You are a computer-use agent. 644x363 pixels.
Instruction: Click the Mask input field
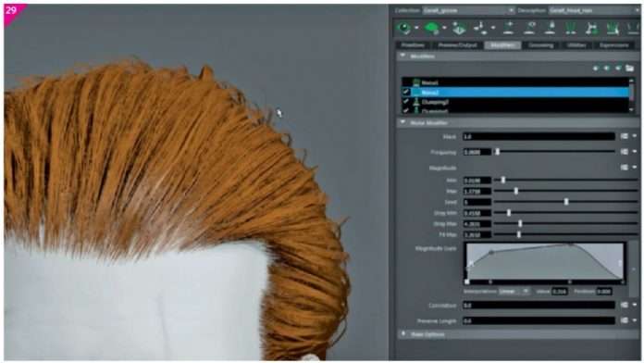click(x=539, y=136)
